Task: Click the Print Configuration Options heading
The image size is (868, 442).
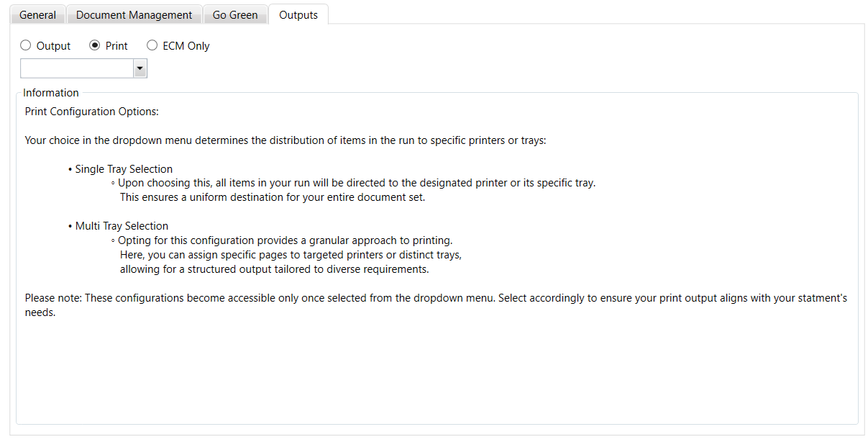Action: click(x=91, y=112)
